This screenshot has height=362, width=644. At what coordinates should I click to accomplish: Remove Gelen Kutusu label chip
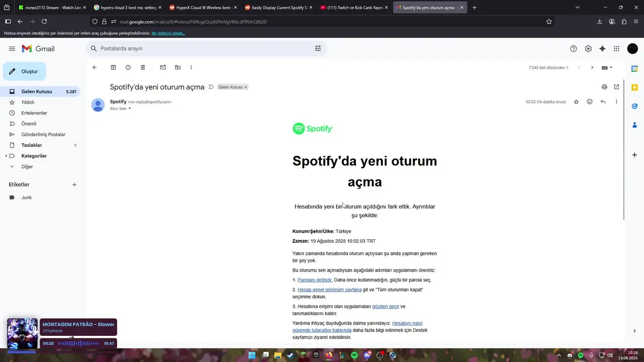(246, 87)
